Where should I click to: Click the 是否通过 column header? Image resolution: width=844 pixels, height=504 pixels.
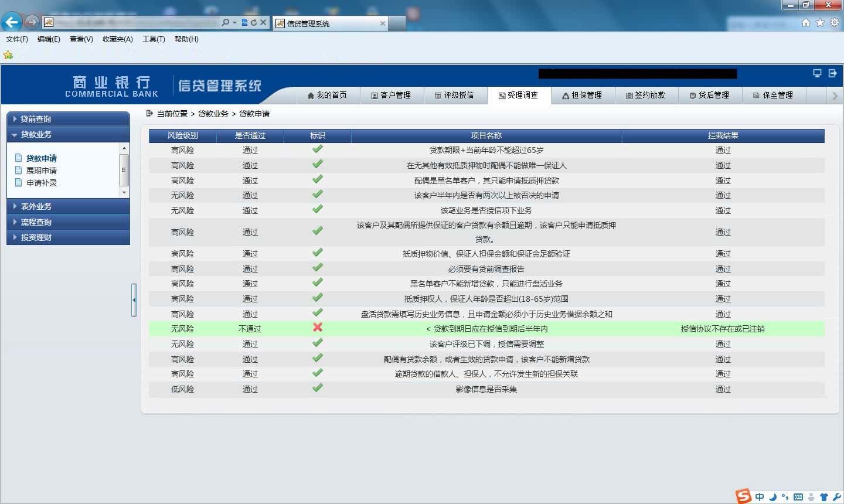point(250,135)
